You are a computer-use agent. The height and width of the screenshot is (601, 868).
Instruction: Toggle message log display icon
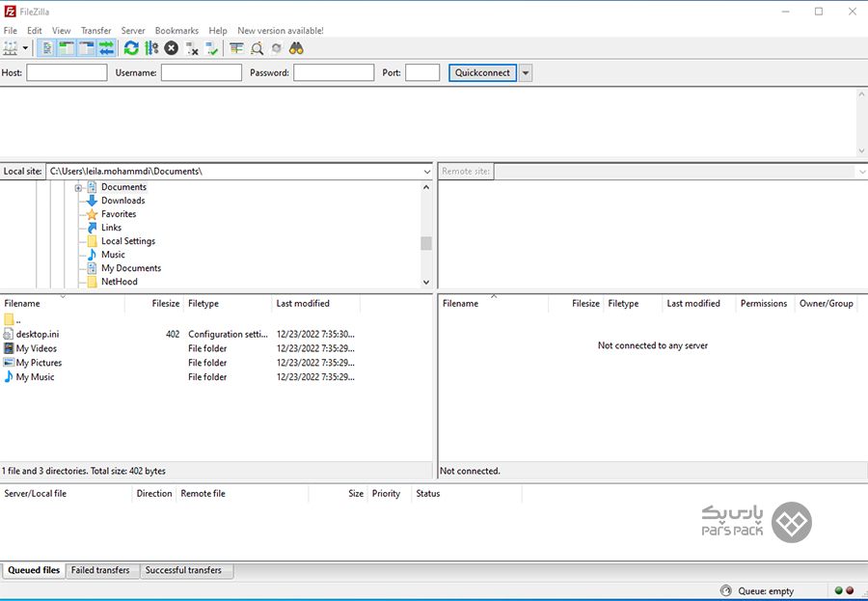coord(46,49)
